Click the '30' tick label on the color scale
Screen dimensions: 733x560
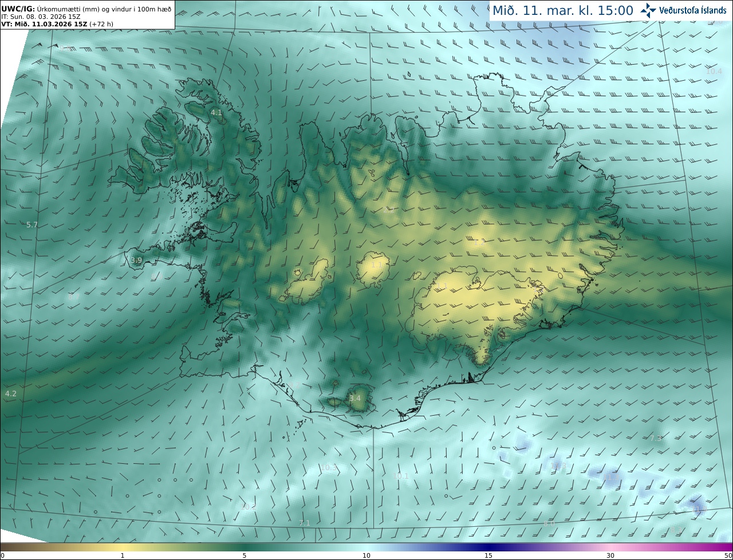coord(610,555)
